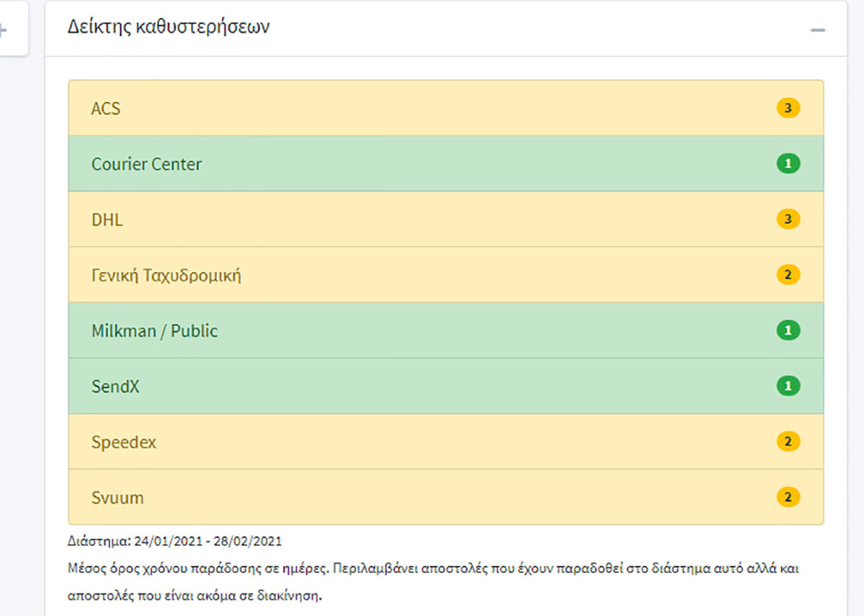
Task: Select the Milkman / Public carrier name
Action: pos(155,331)
